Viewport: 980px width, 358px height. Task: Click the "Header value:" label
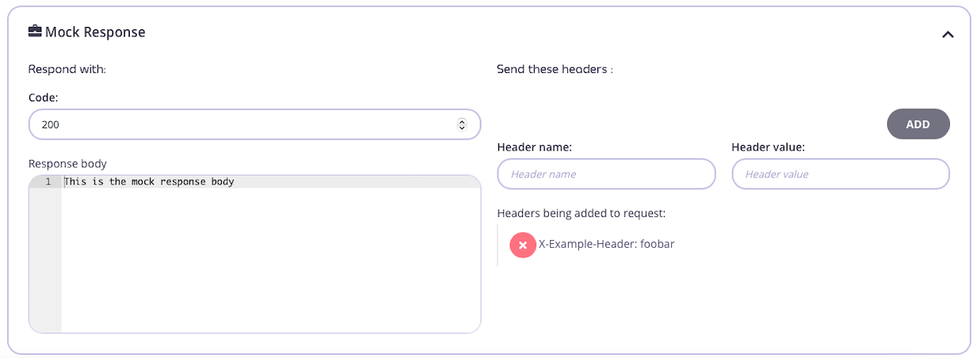[x=767, y=147]
